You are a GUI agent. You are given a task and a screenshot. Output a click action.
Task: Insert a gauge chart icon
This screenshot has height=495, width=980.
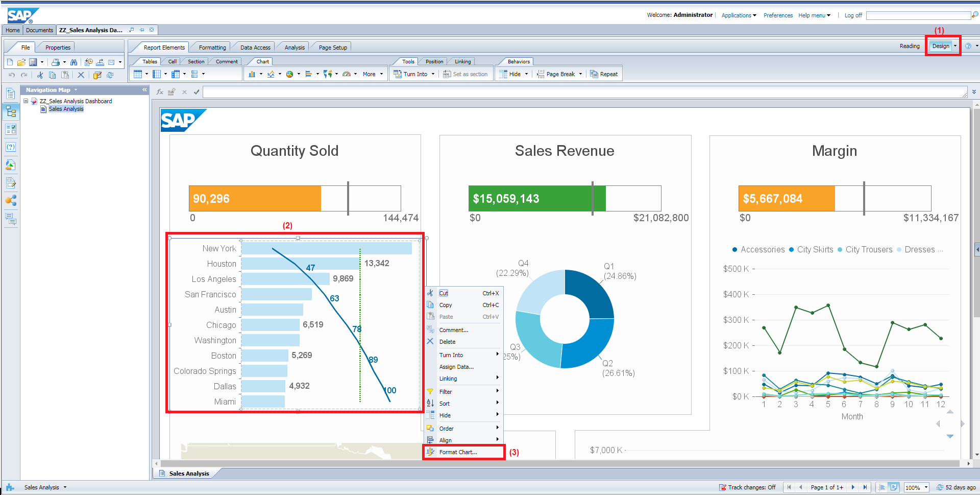[x=347, y=74]
